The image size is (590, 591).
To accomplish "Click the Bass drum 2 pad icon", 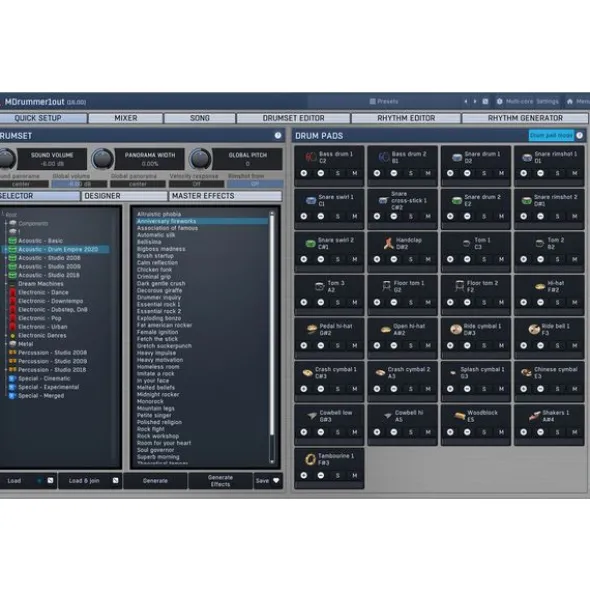I will click(x=383, y=157).
